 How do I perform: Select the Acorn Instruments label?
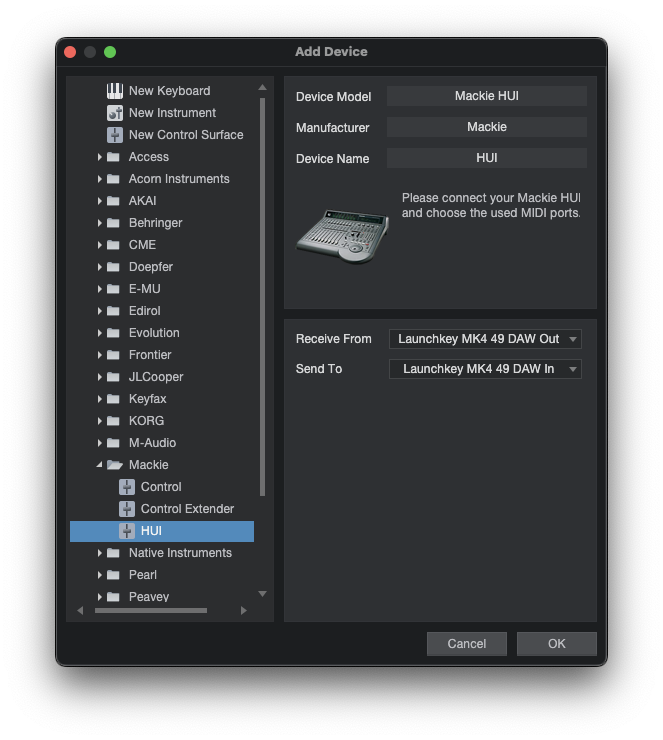[179, 179]
